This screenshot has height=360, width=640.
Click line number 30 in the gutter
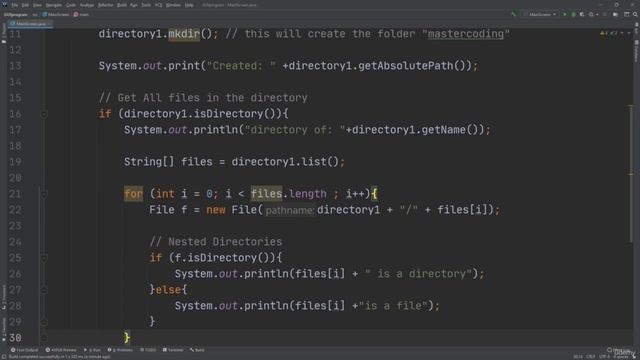15,338
